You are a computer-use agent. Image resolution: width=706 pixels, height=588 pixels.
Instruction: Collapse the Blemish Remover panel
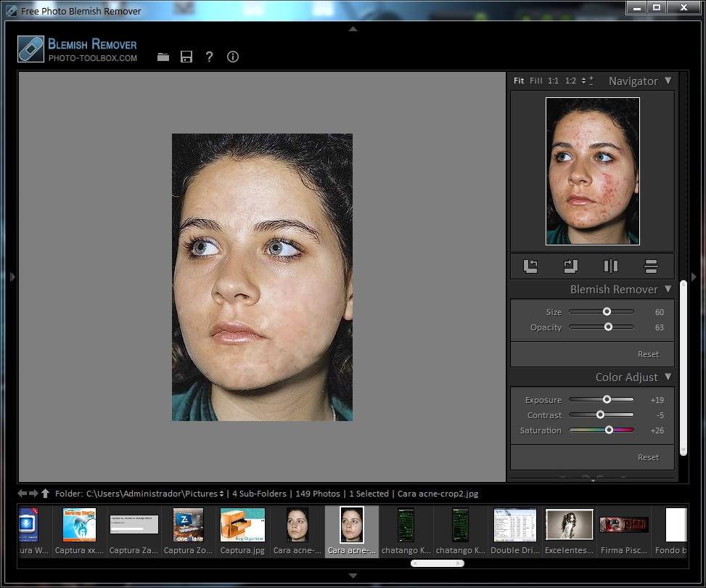click(669, 289)
